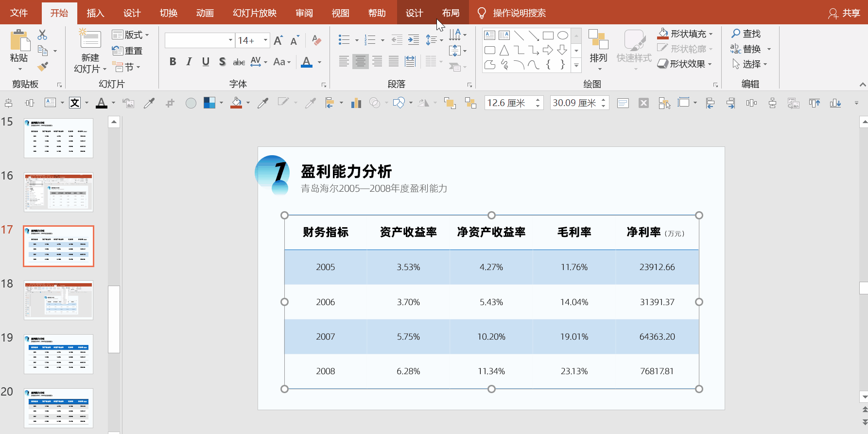
Task: Decrease list indent level icon
Action: [x=397, y=40]
